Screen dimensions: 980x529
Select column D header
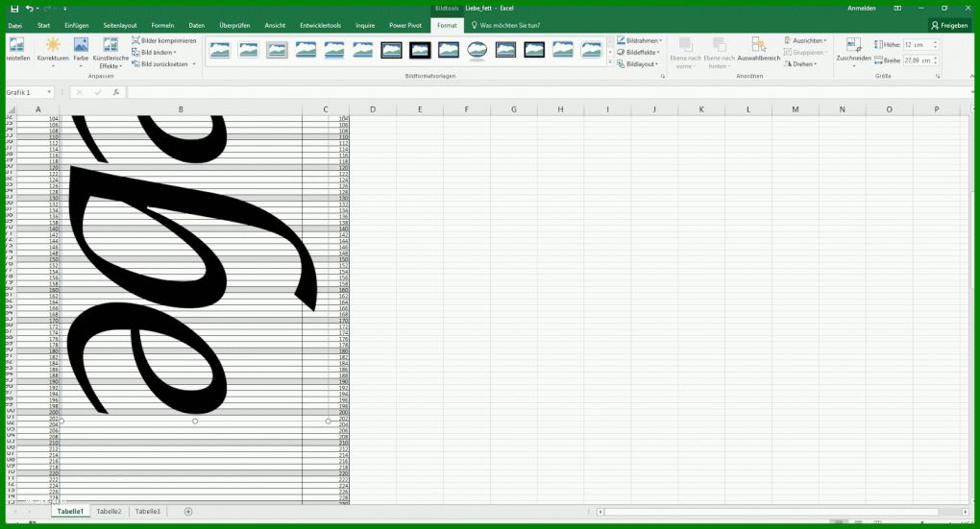pos(373,109)
